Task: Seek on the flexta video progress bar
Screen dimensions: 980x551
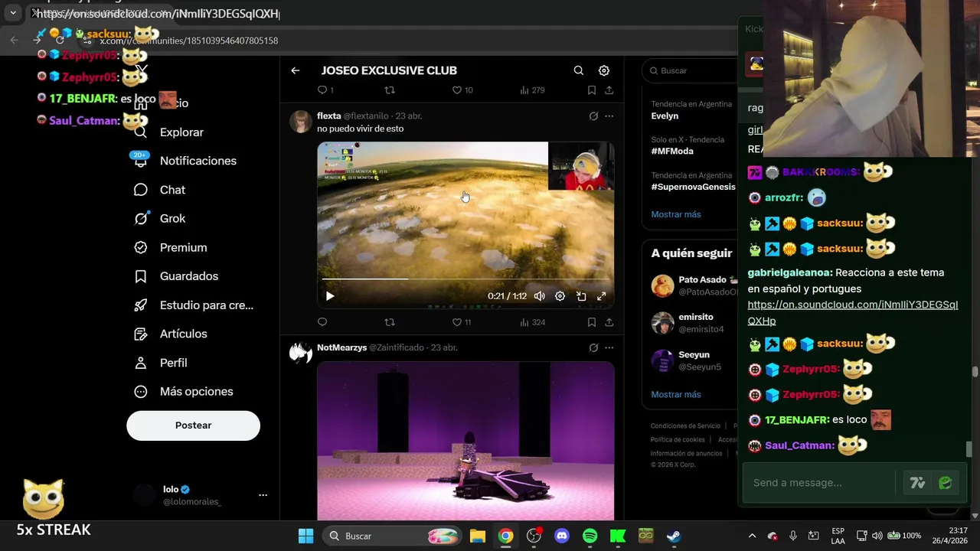Action: [x=465, y=279]
